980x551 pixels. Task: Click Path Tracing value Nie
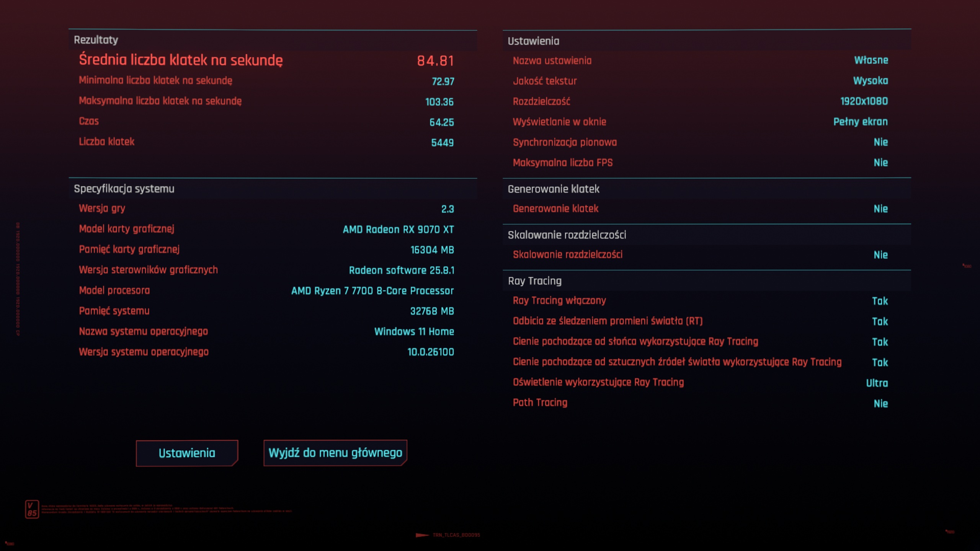(881, 403)
